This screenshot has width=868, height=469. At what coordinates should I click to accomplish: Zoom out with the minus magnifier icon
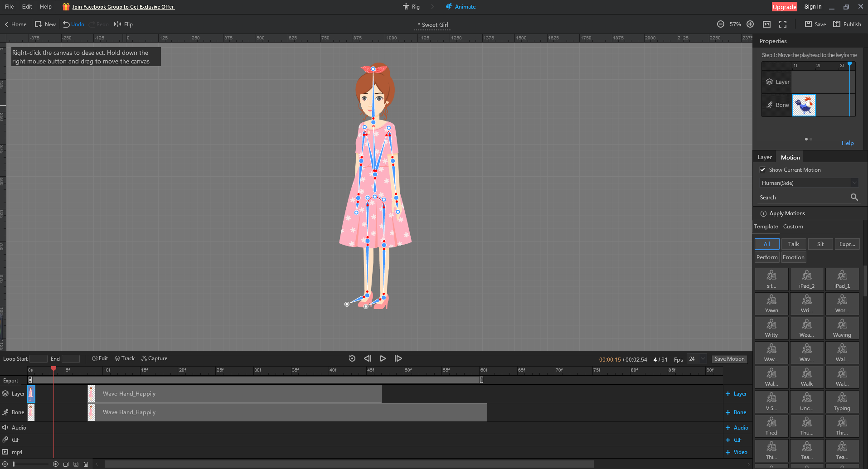[720, 24]
